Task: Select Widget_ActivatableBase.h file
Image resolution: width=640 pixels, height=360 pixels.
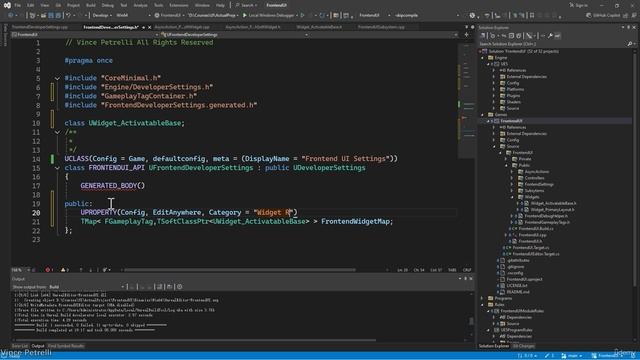Action: point(553,203)
